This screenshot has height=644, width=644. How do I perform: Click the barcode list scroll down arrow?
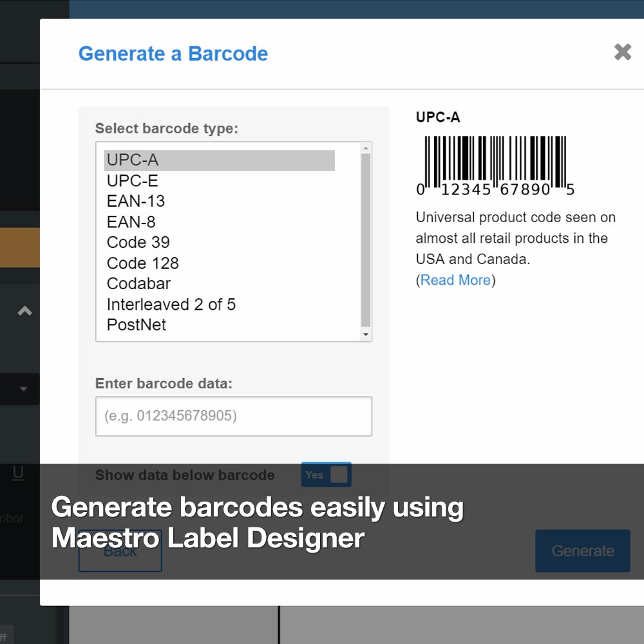366,334
